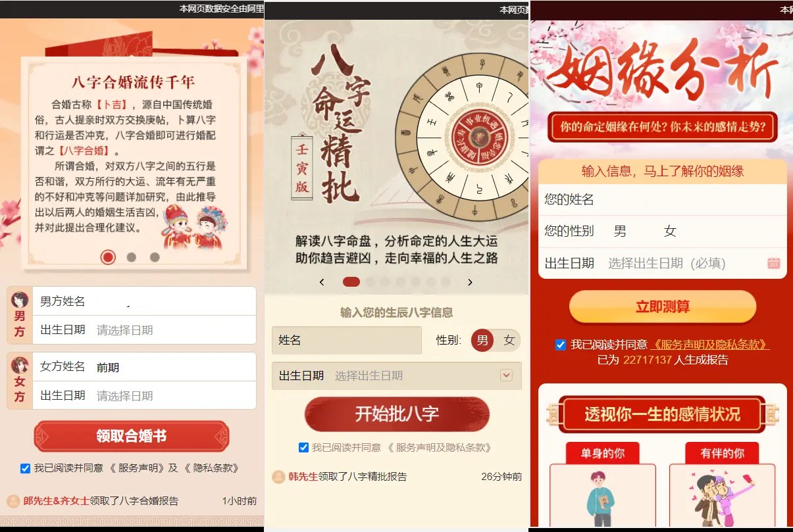Image resolution: width=793 pixels, height=532 pixels.
Task: Switch to 有伴的你 tab
Action: click(722, 453)
